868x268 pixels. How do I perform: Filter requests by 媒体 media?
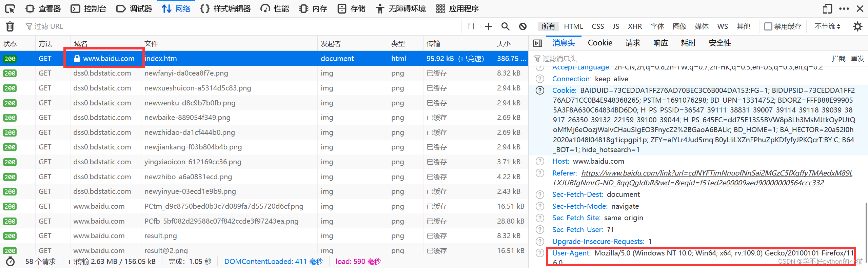point(702,26)
